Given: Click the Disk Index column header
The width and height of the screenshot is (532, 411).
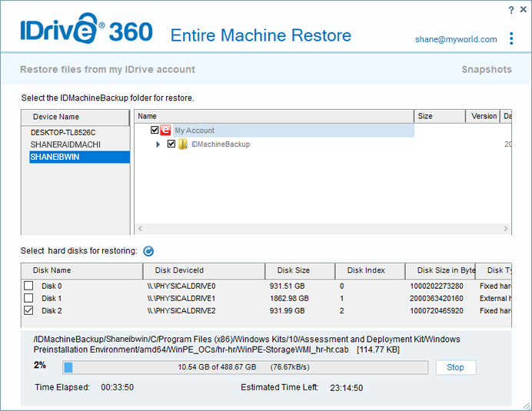Looking at the screenshot, I should point(370,270).
